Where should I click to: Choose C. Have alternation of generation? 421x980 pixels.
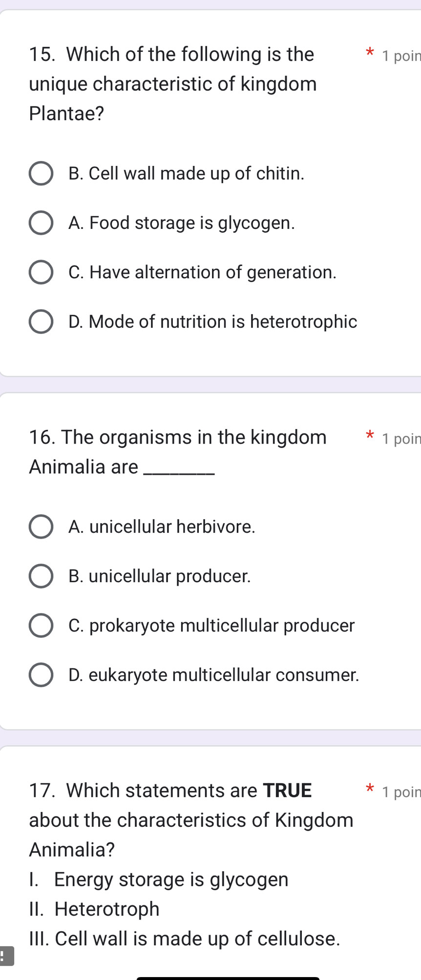(41, 272)
